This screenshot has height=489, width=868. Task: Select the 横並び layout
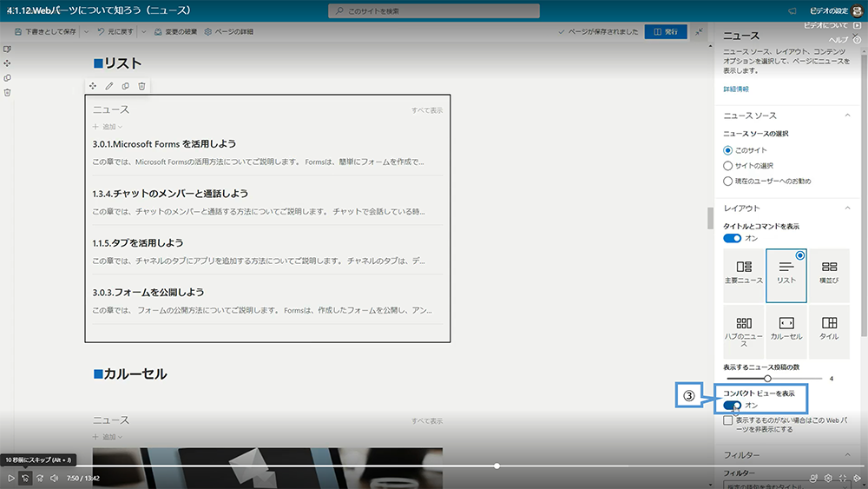[829, 275]
